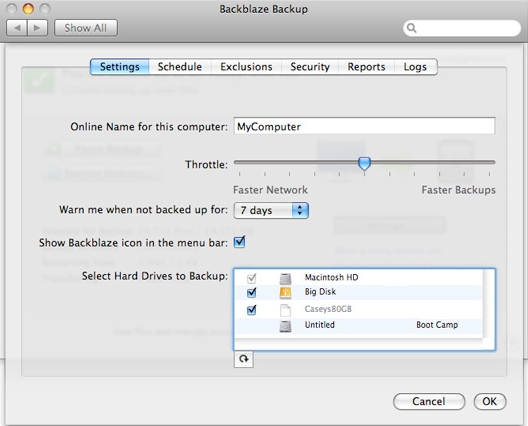528x426 pixels.
Task: Select the Caseys80GB drive name
Action: pyautogui.click(x=328, y=309)
